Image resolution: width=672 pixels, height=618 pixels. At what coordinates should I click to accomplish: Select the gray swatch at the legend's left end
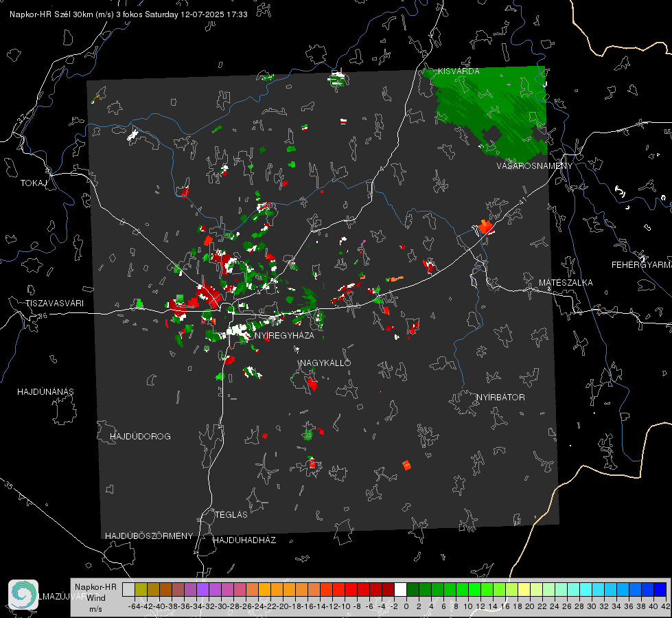click(128, 590)
